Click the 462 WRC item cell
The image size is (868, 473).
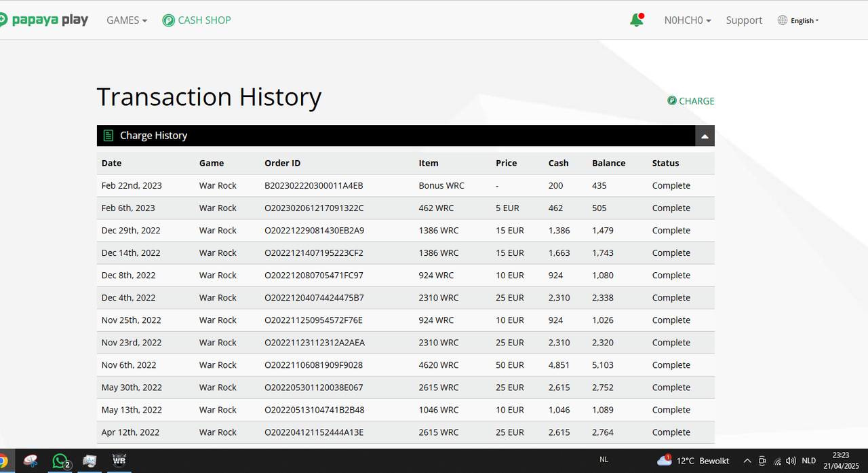click(436, 208)
